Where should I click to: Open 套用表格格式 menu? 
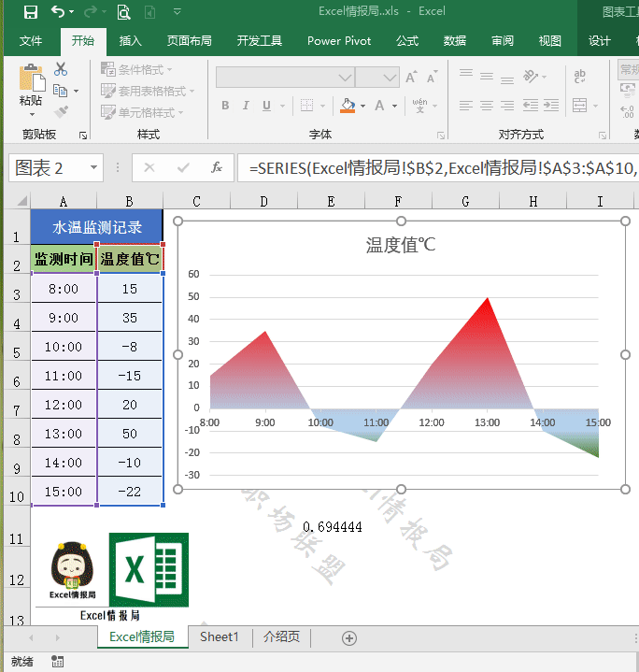coord(148,91)
